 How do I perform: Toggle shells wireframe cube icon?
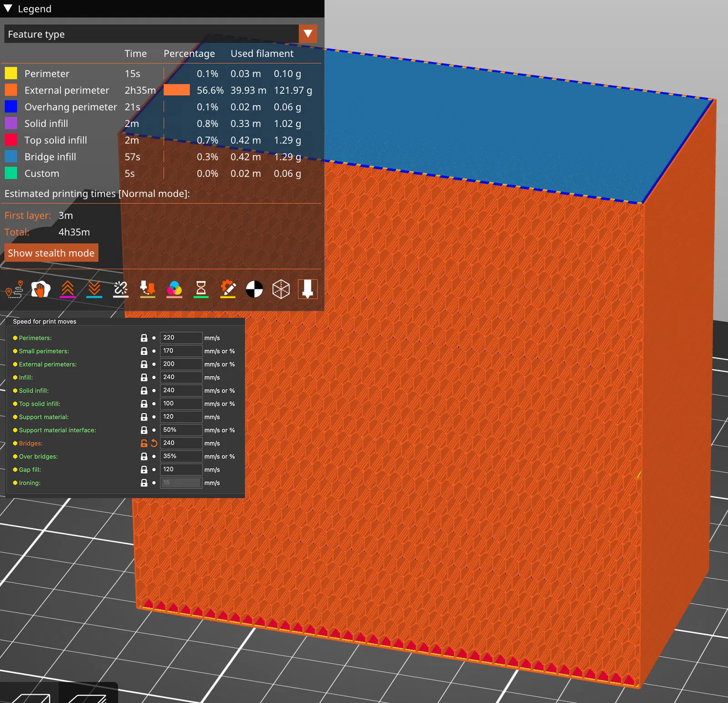tap(281, 289)
